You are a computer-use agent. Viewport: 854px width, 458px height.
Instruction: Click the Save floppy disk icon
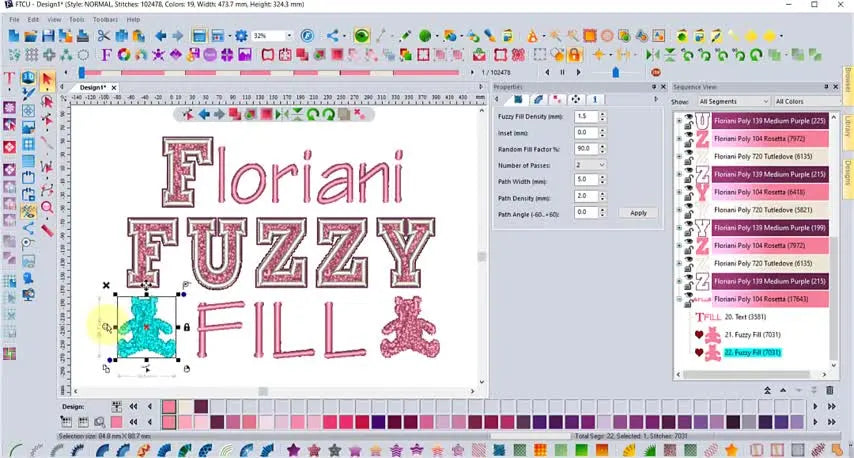point(48,36)
